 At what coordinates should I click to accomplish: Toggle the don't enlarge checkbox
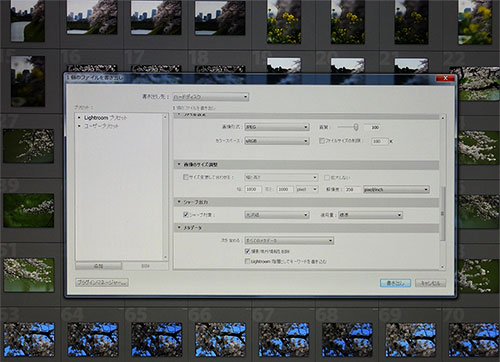point(327,177)
